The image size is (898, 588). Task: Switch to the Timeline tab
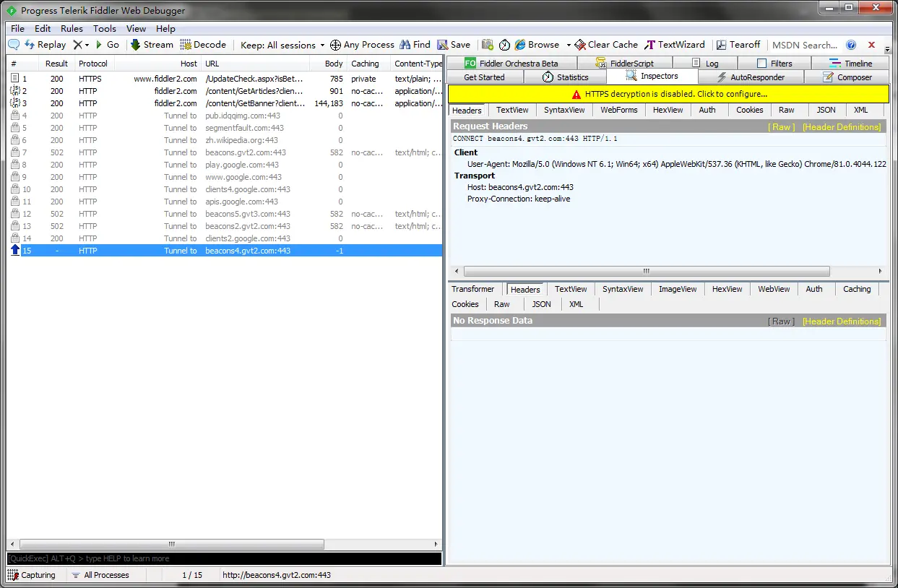click(851, 64)
